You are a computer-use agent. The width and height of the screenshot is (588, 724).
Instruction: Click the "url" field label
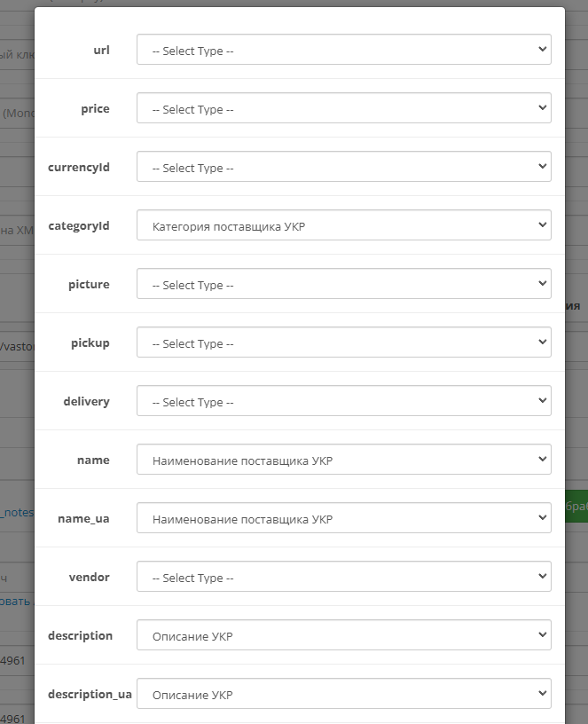click(x=101, y=50)
